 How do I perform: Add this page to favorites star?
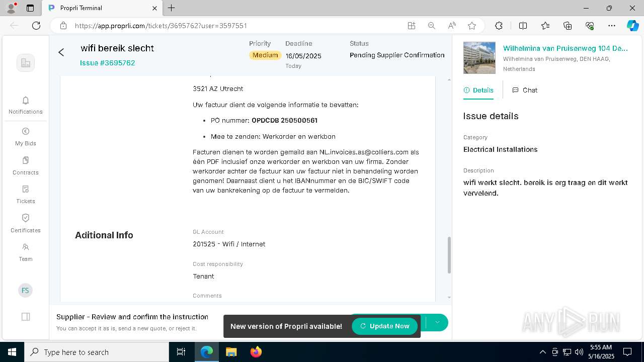(472, 26)
